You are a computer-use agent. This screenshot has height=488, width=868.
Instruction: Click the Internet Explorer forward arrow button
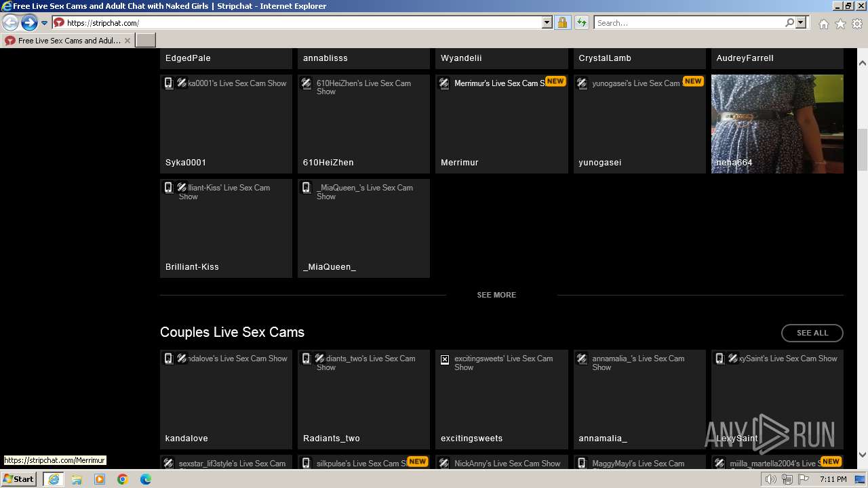click(29, 23)
